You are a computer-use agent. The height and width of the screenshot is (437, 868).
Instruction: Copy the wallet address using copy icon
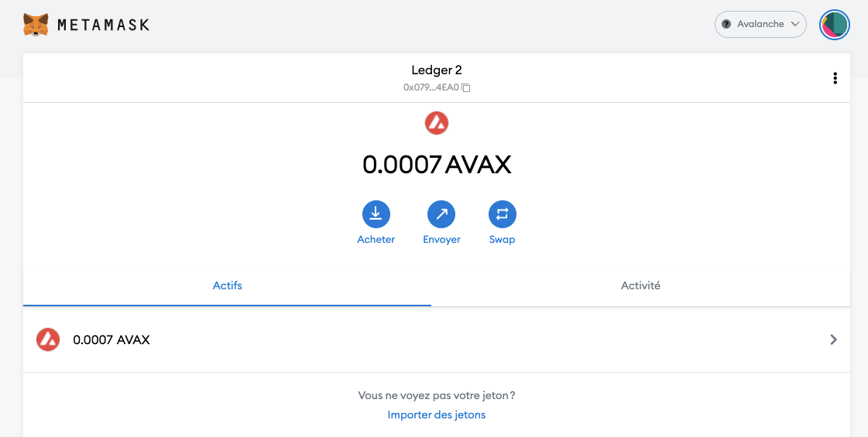[466, 88]
